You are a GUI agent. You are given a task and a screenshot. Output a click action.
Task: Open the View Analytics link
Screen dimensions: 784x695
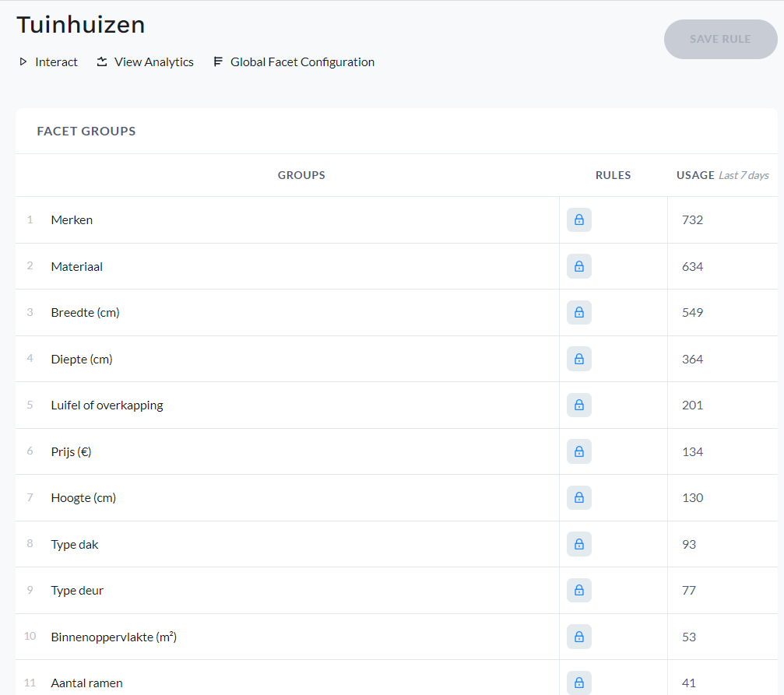point(154,62)
